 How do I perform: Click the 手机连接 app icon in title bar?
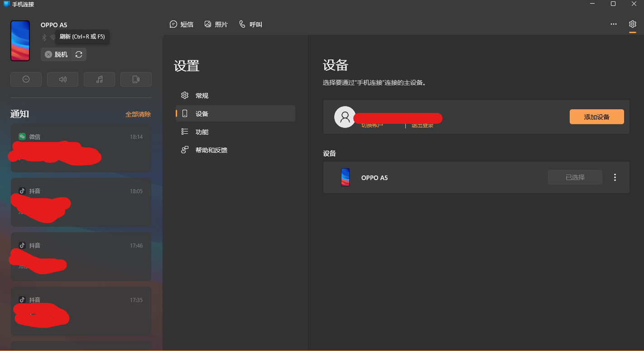(6, 4)
